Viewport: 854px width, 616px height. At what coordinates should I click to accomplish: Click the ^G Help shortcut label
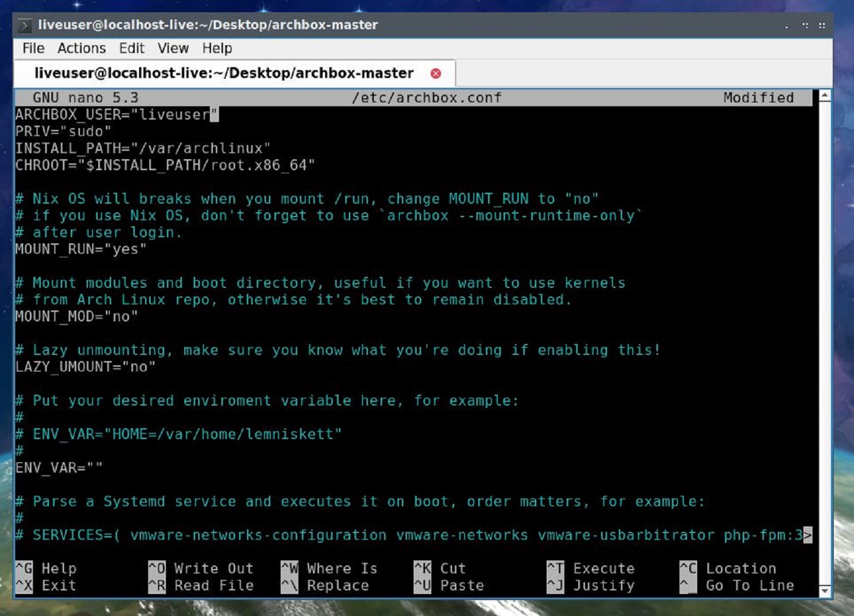(46, 568)
